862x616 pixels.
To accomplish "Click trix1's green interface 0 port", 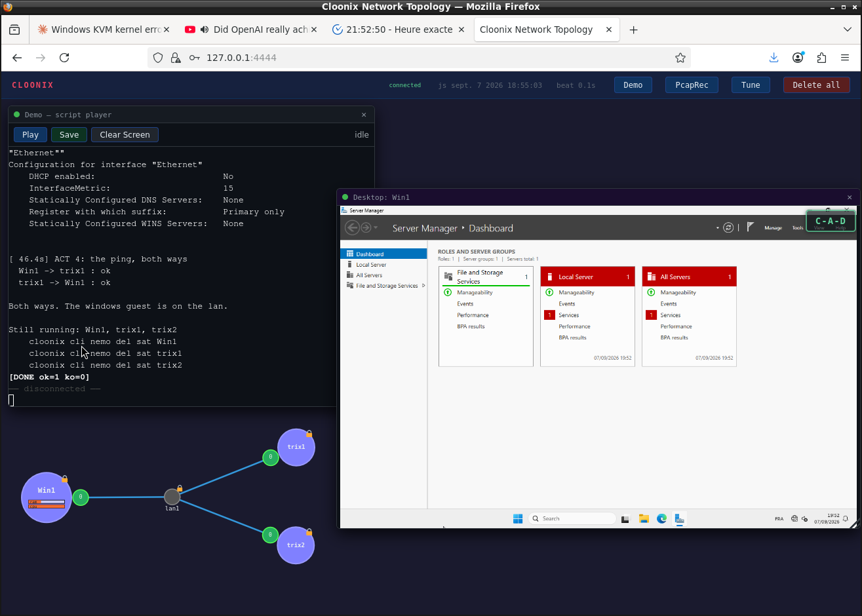I will click(270, 457).
